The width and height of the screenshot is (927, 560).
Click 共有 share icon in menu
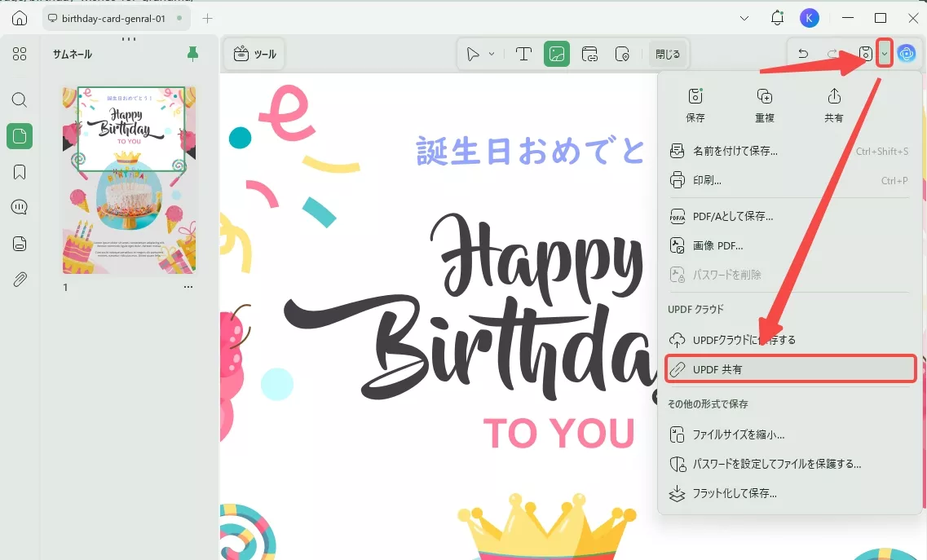tap(833, 104)
